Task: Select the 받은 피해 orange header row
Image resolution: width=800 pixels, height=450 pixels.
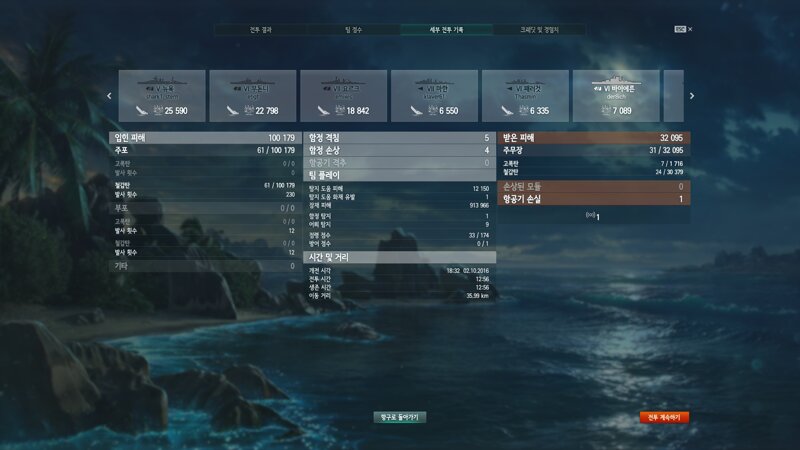Action: (594, 138)
